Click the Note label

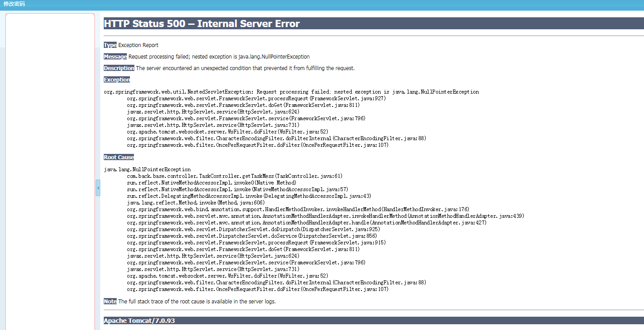click(x=110, y=302)
